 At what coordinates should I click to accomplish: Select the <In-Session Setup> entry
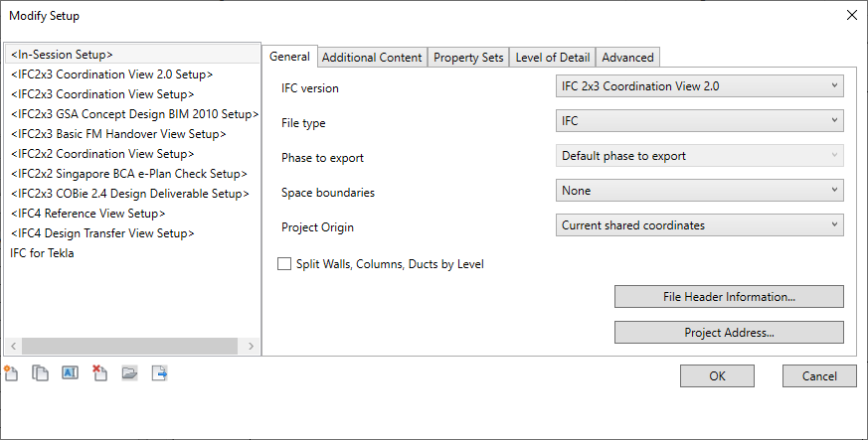(x=132, y=55)
